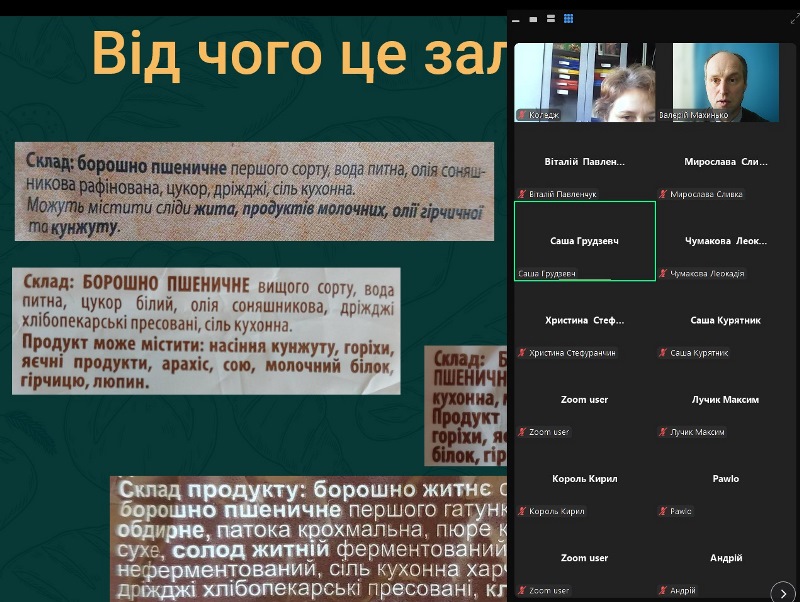Click small Саша Грудзевч name label
This screenshot has height=602, width=800.
click(546, 273)
